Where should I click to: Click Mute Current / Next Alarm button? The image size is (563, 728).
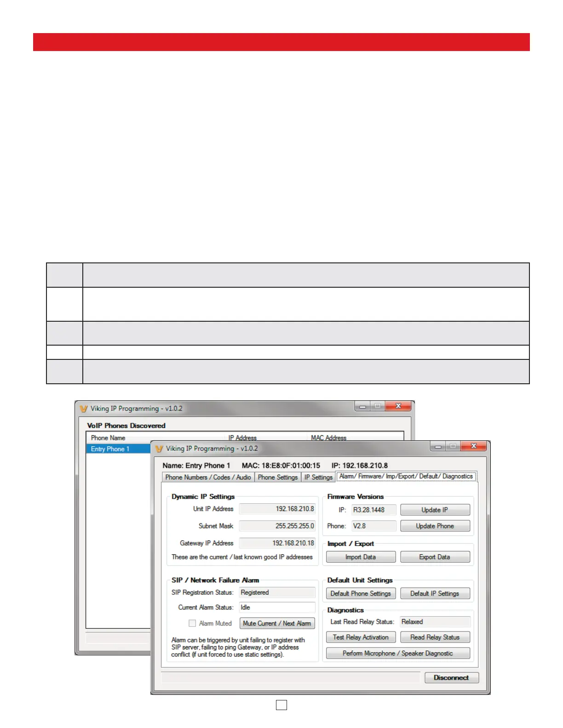coord(277,623)
